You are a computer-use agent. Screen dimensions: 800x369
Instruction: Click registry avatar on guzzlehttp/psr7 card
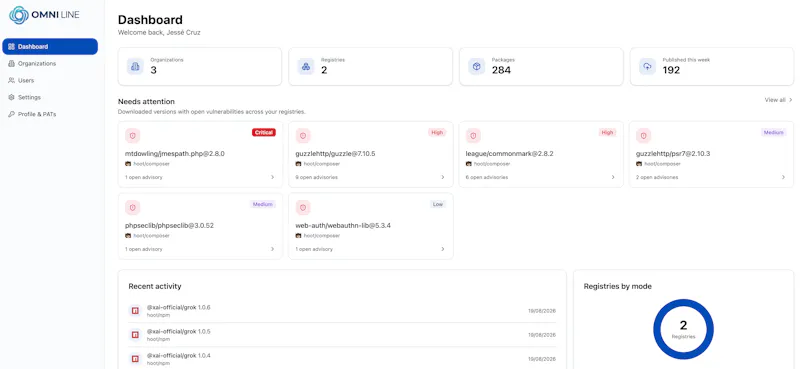tap(639, 164)
